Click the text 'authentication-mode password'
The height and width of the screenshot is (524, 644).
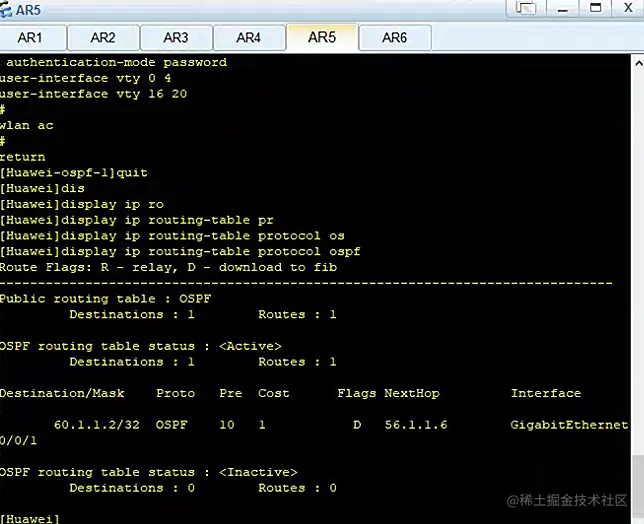(116, 62)
